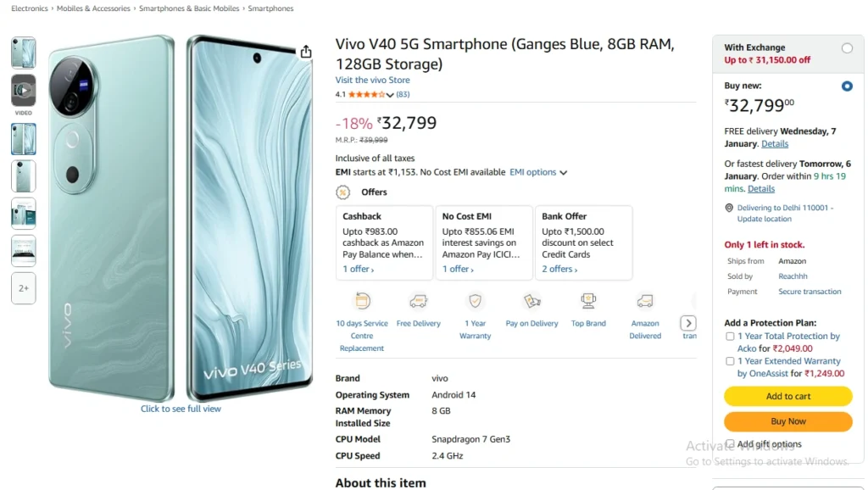Click the Add to cart button
The image size is (868, 490).
click(x=787, y=396)
